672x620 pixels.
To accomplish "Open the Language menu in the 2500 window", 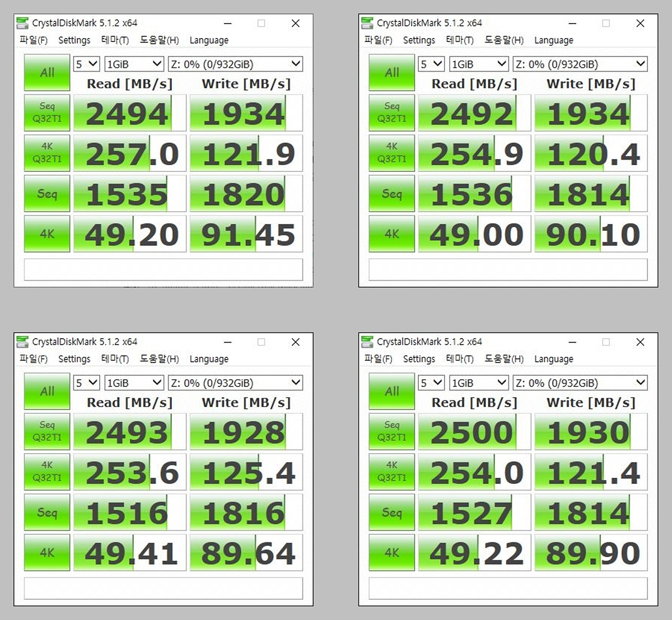I will coord(554,359).
